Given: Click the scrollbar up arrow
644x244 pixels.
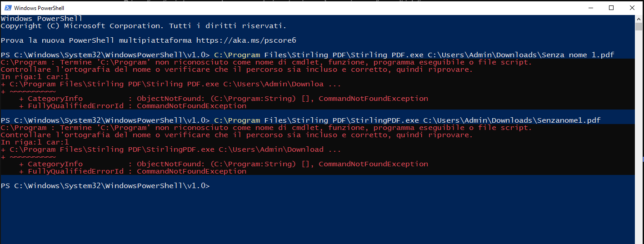Looking at the screenshot, I should tap(639, 19).
